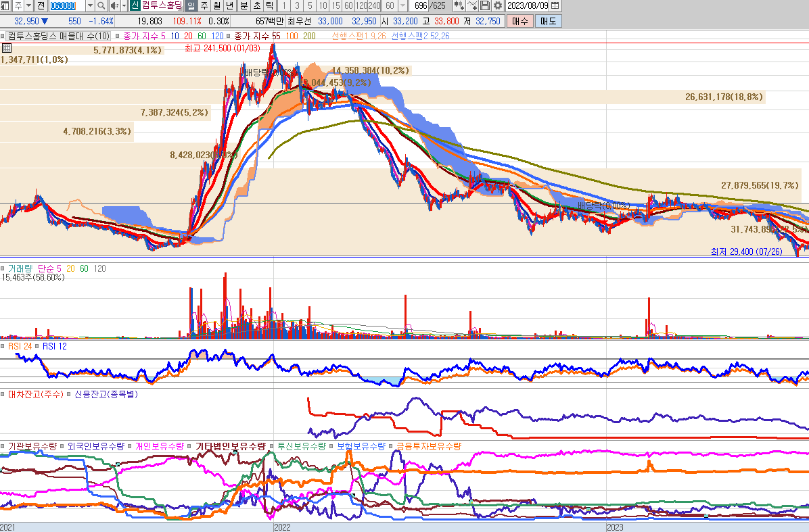The height and width of the screenshot is (532, 809).
Task: Click the stock search magnifier icon
Action: click(101, 5)
